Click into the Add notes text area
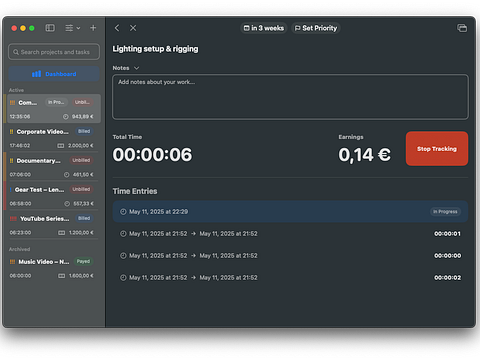 [290, 97]
